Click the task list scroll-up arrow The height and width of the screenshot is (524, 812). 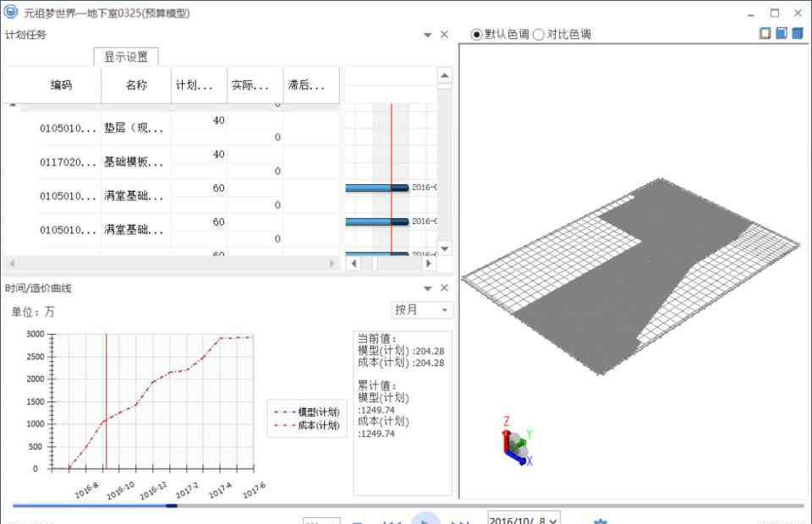[444, 75]
